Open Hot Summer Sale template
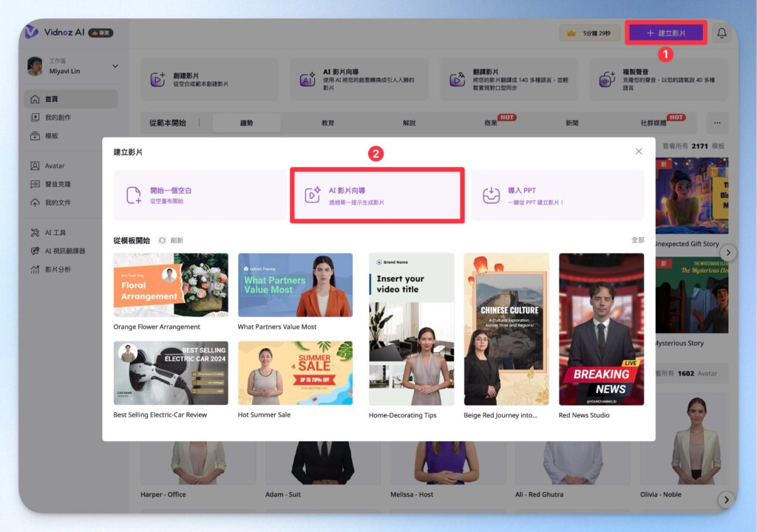Viewport: 757px width, 532px height. tap(295, 372)
